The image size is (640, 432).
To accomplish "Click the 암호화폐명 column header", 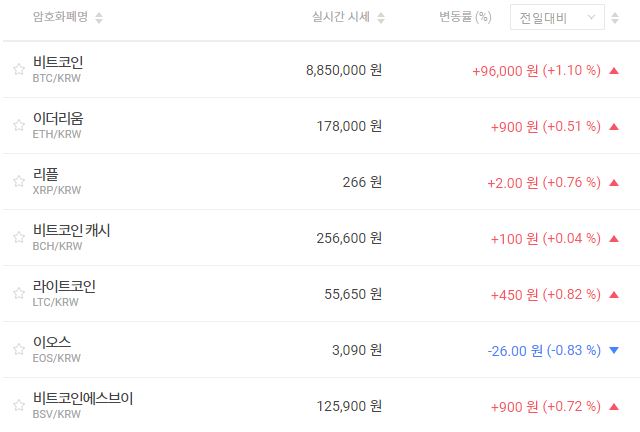I will (60, 17).
